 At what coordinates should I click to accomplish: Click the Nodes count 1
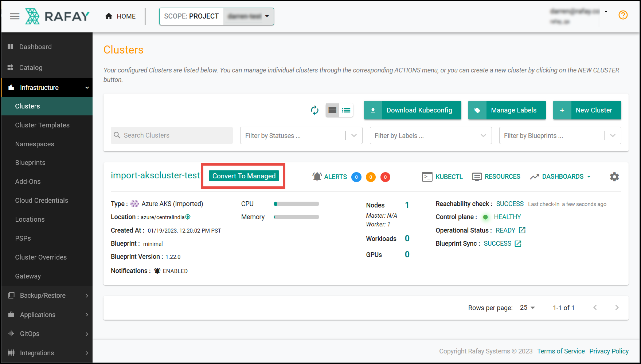click(x=407, y=205)
